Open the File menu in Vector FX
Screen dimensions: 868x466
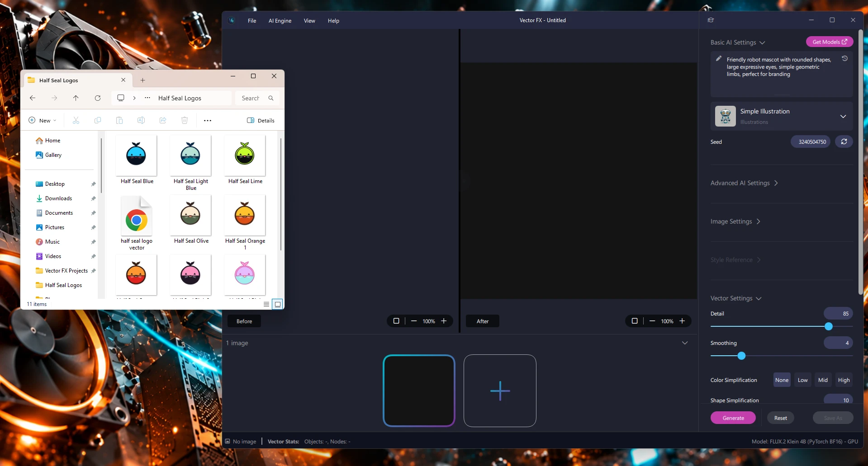(x=252, y=21)
